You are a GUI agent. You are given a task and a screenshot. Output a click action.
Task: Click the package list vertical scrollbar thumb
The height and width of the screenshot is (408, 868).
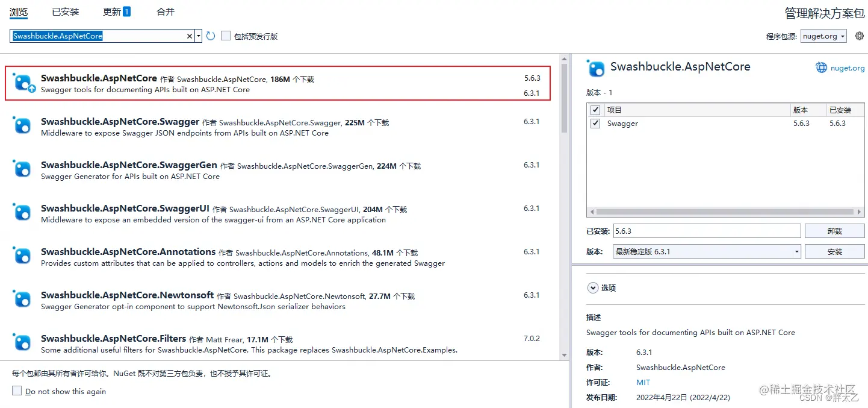tap(564, 98)
